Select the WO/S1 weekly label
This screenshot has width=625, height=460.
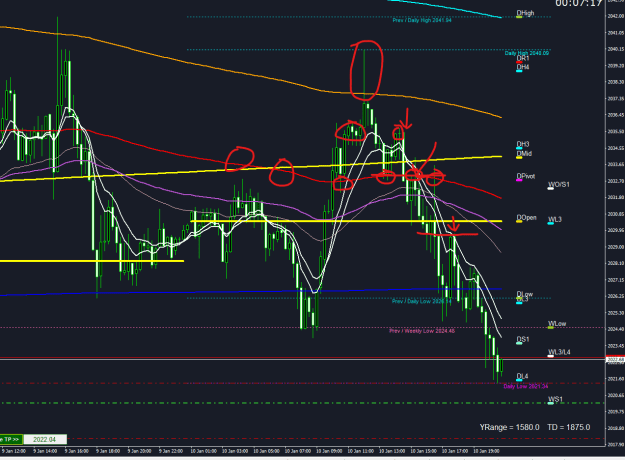[558, 185]
